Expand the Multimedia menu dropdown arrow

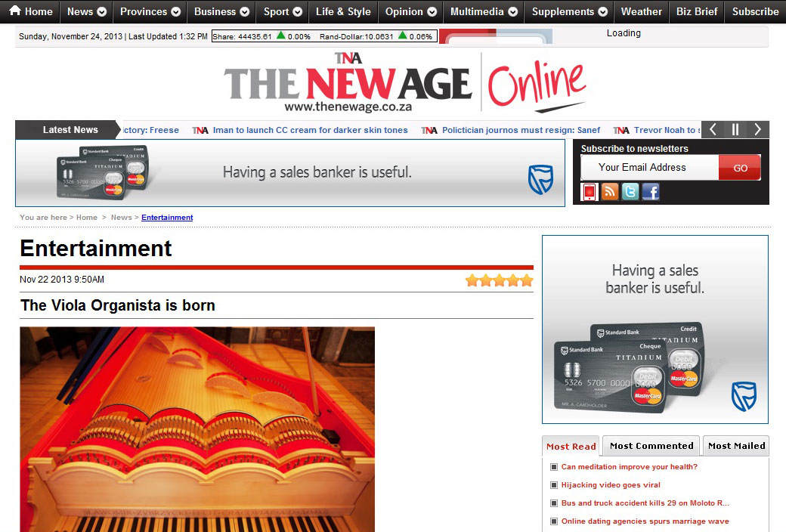point(513,11)
